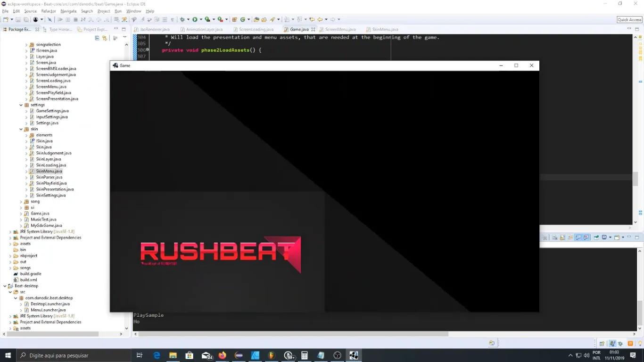This screenshot has height=362, width=644.
Task: Click the Package Explorer vertical scrollbar
Action: 126,186
